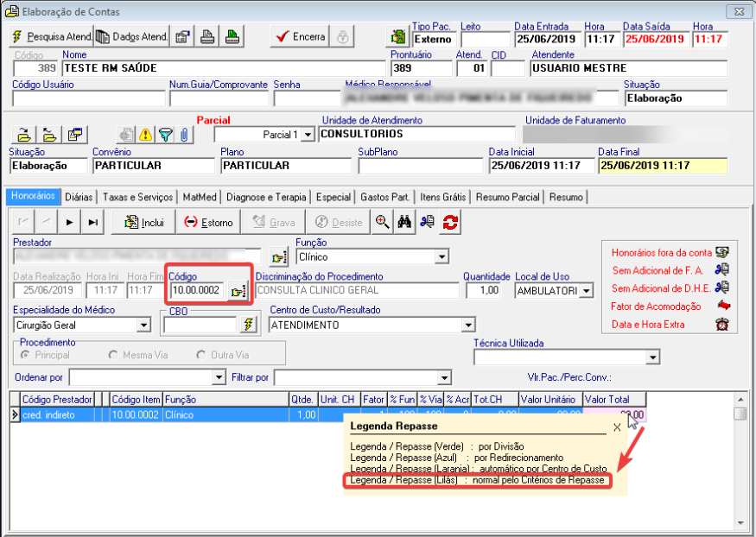Click the green printer icon
This screenshot has height=537, width=756.
(x=232, y=36)
